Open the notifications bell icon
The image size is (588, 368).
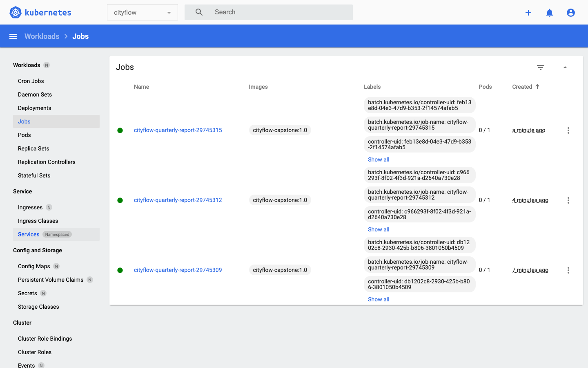(550, 13)
